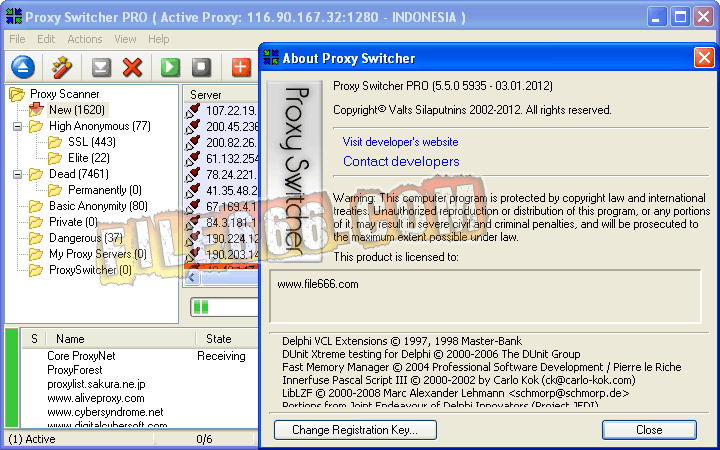Click the vertical Proxy Switcher logo banner
720x450 pixels.
[x=294, y=171]
